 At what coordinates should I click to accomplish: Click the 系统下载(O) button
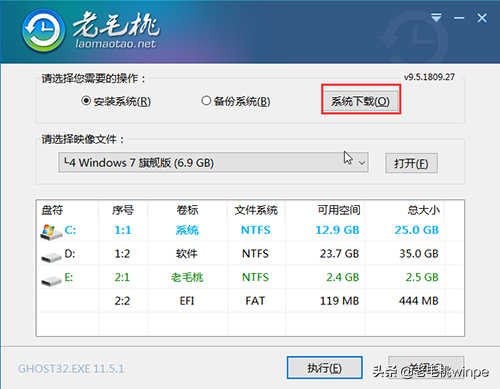click(x=361, y=101)
